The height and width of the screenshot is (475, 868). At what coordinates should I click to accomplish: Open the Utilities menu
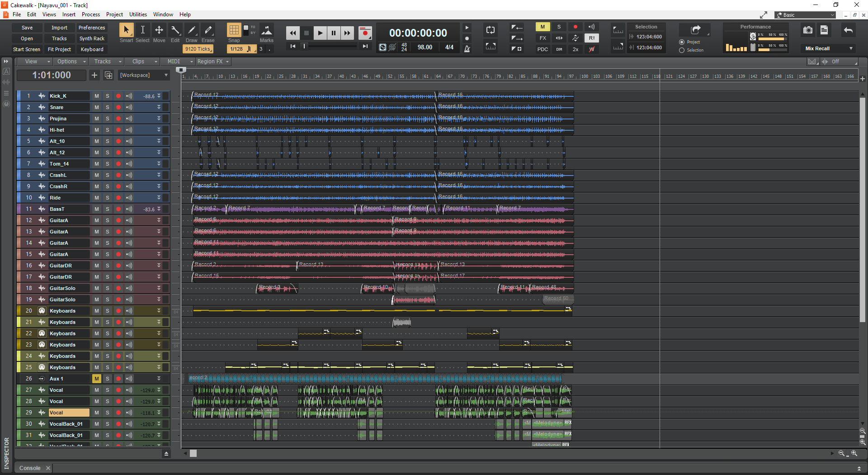(x=138, y=14)
